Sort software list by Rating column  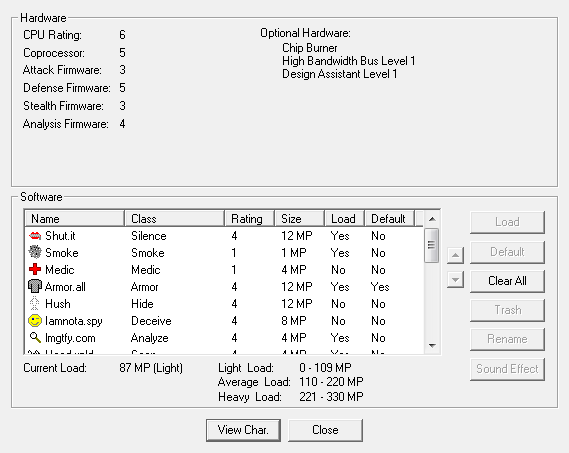(x=249, y=219)
